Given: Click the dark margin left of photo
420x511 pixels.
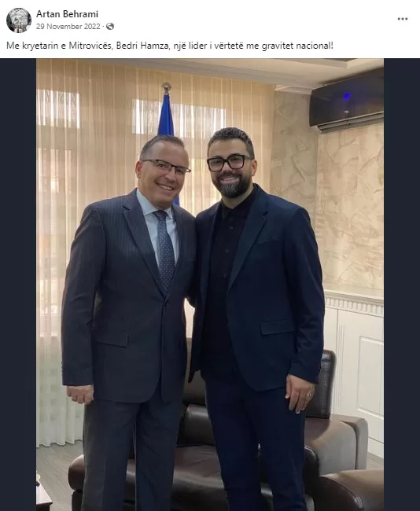Looking at the screenshot, I should tap(18, 285).
